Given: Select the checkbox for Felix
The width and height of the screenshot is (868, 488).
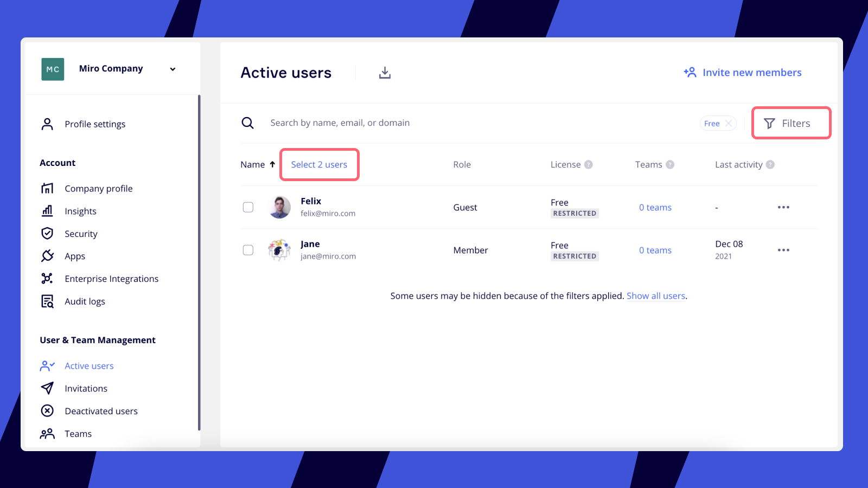Looking at the screenshot, I should (248, 207).
